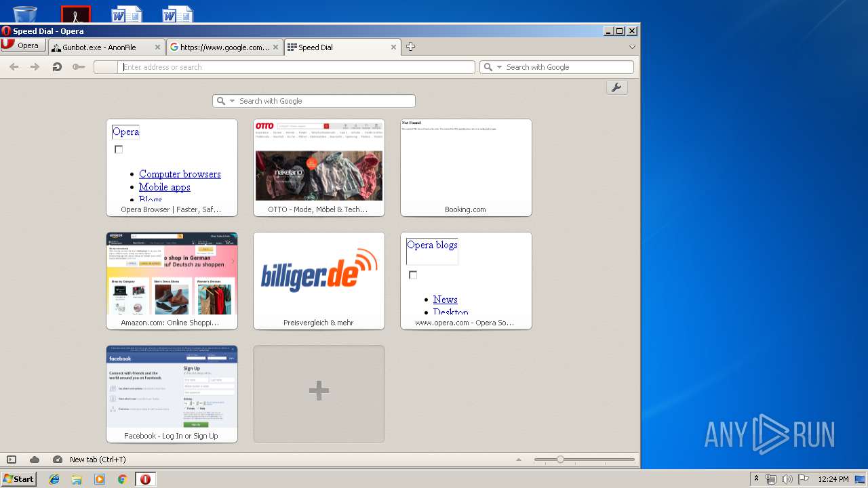Viewport: 868px width, 488px height.
Task: Add a new Speed Dial entry
Action: point(319,394)
